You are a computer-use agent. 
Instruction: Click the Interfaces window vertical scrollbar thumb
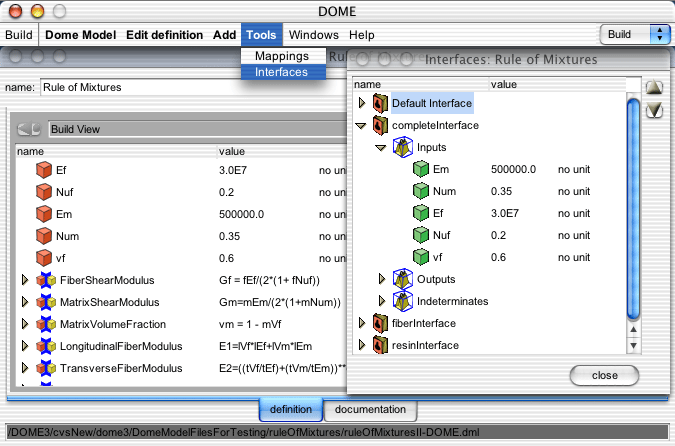coord(633,209)
